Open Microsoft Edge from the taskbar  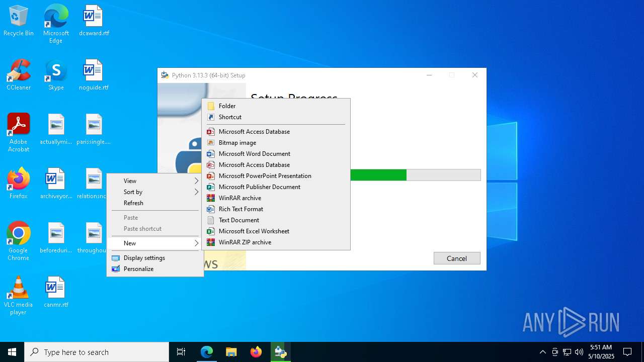(x=207, y=352)
